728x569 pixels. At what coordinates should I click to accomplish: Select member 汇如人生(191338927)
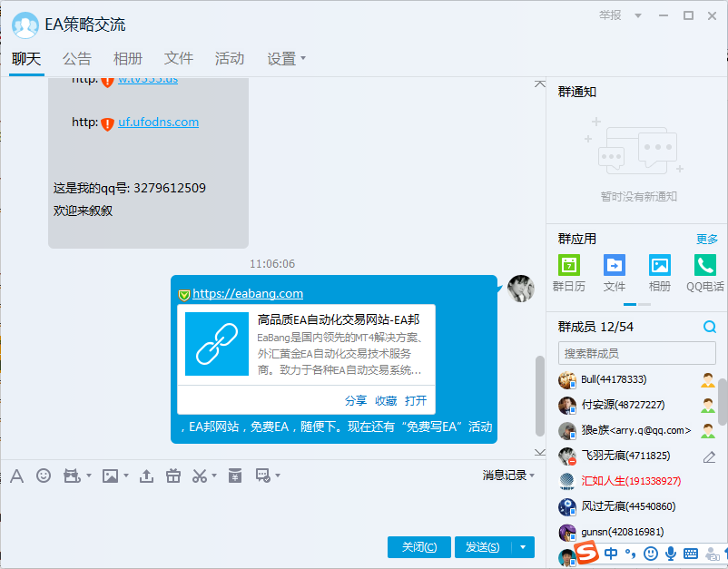click(x=636, y=481)
